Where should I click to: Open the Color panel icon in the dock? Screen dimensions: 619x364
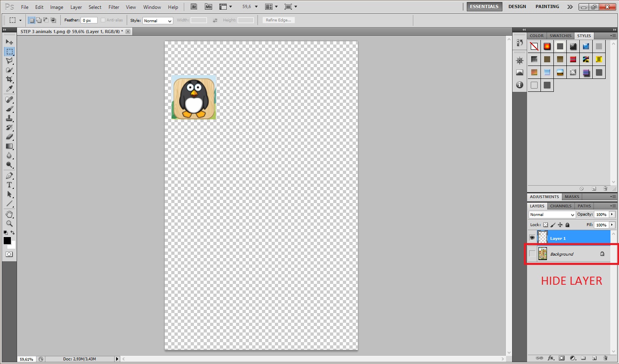point(536,36)
